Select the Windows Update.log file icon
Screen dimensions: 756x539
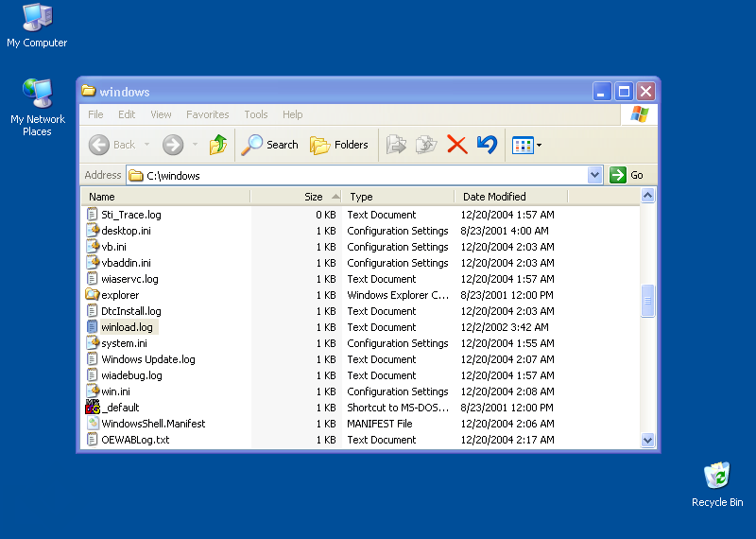92,359
